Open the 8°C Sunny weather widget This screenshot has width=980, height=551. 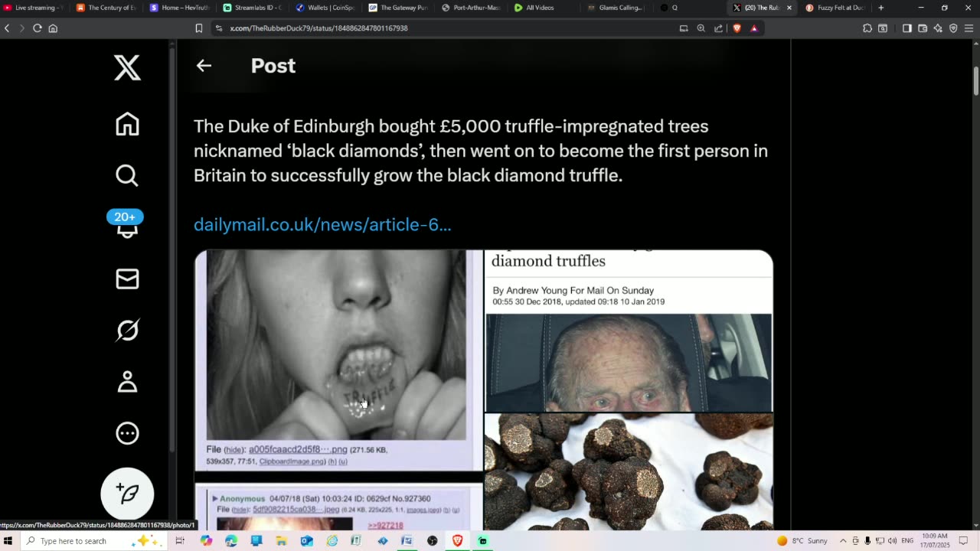tap(802, 541)
